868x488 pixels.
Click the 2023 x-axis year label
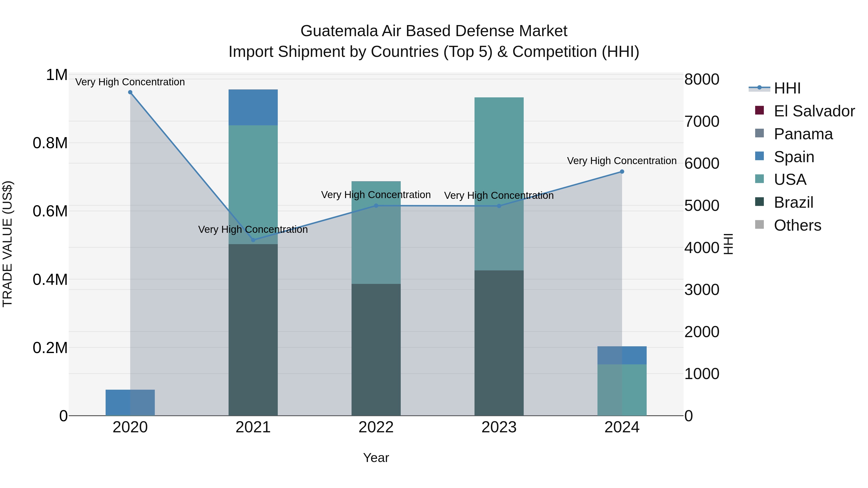[x=499, y=427]
